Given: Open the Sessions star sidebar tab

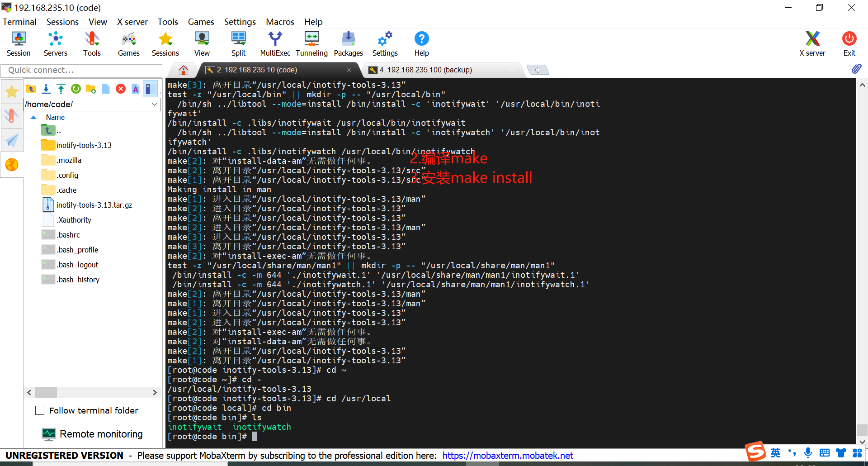Looking at the screenshot, I should (x=12, y=92).
